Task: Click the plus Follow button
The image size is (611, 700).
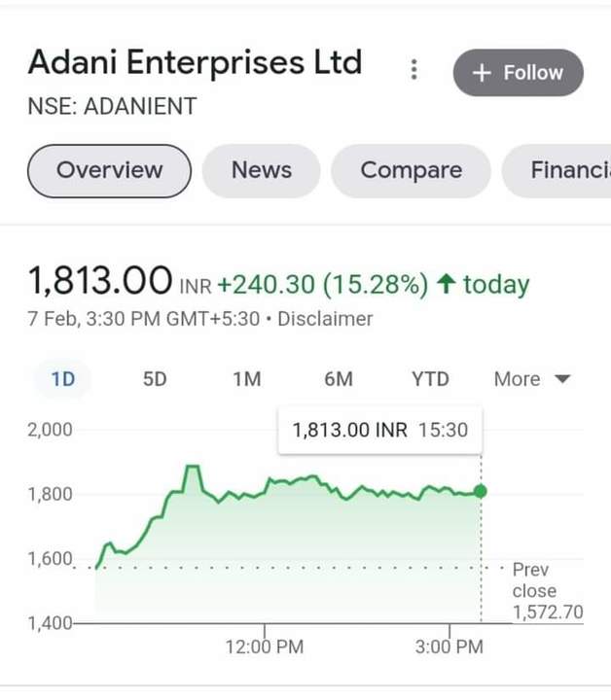Action: tap(519, 73)
